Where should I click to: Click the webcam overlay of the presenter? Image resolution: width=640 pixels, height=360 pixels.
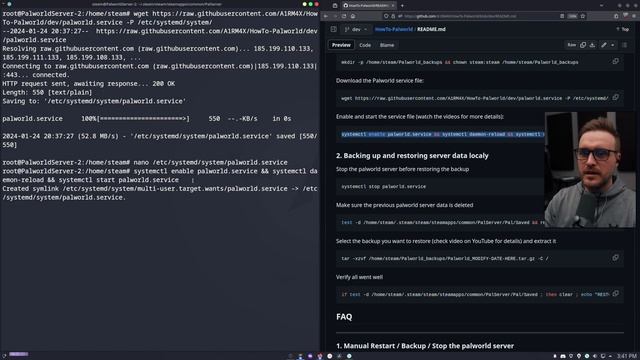coord(590,169)
